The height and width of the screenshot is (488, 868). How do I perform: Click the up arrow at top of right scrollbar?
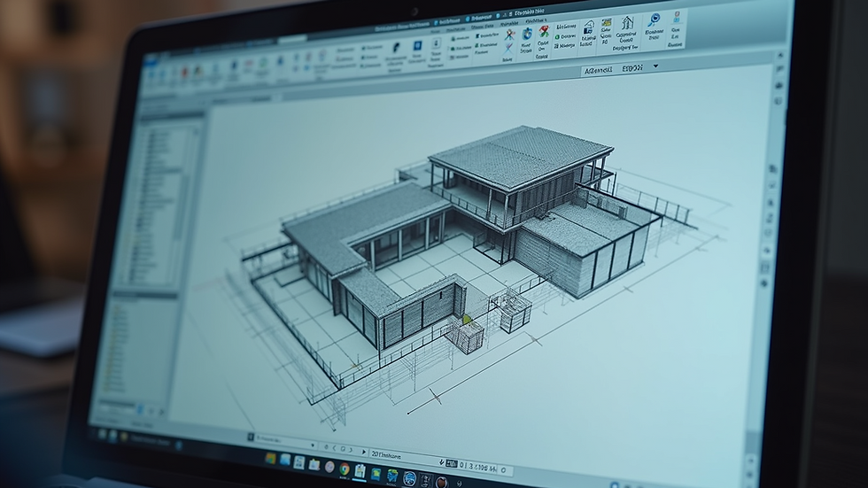tap(780, 56)
